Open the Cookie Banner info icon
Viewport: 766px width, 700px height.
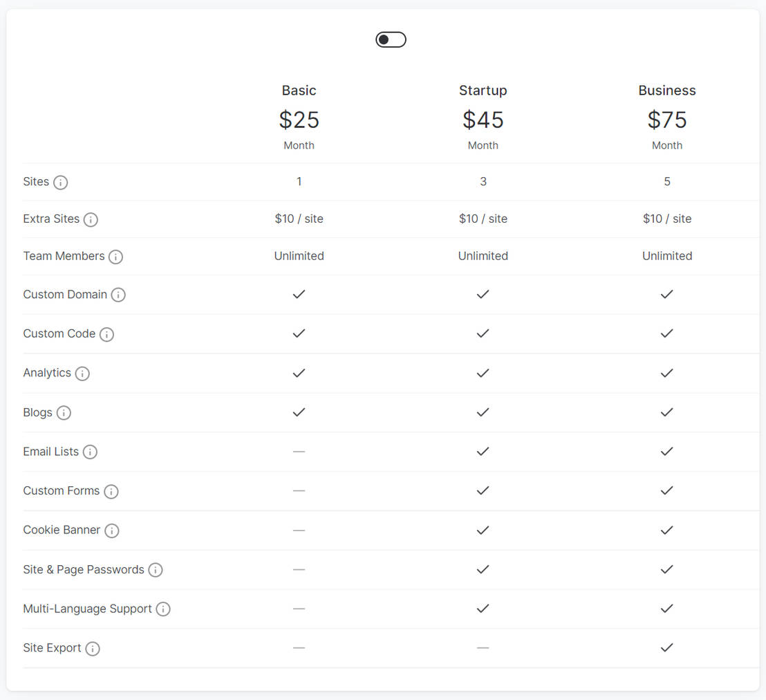(x=112, y=531)
